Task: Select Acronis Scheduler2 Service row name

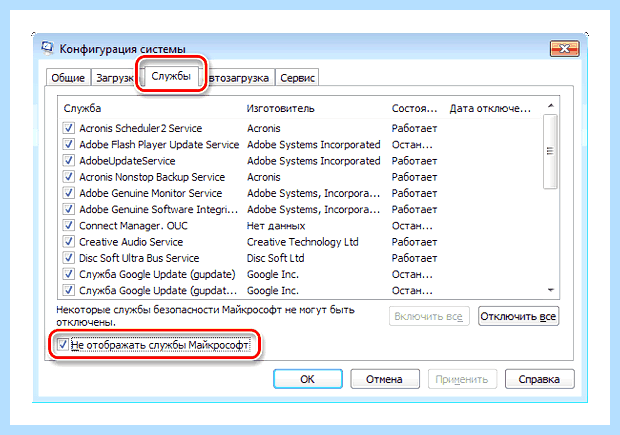Action: [x=140, y=128]
